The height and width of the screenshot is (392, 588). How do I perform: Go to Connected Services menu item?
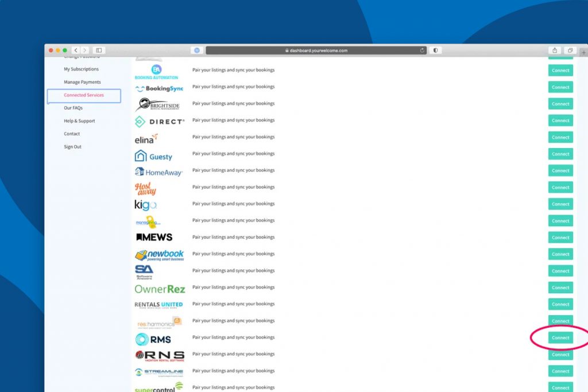pyautogui.click(x=84, y=95)
